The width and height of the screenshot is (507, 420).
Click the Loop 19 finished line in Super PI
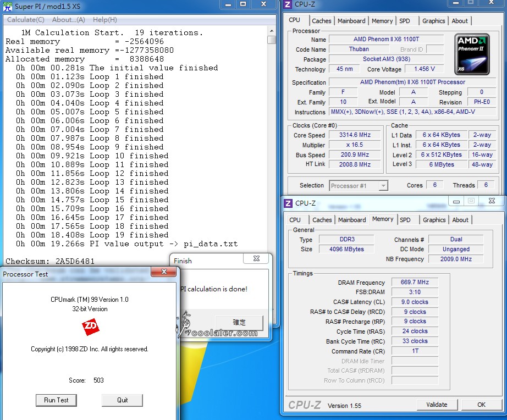click(92, 235)
